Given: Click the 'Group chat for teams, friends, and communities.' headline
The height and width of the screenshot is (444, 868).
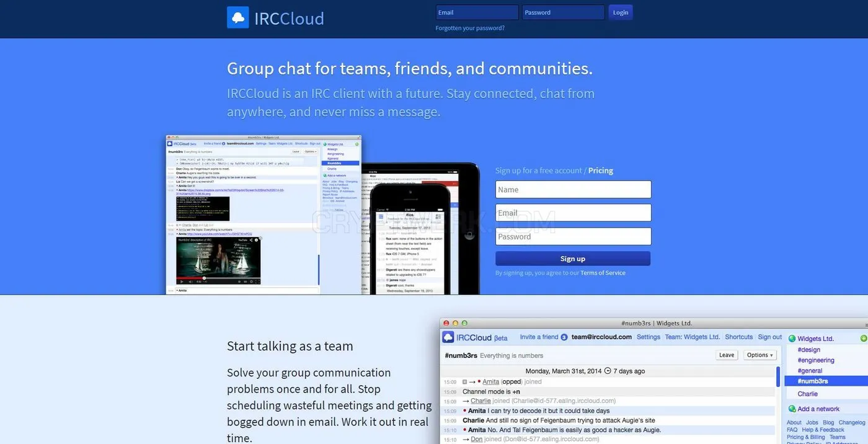Looking at the screenshot, I should (410, 68).
